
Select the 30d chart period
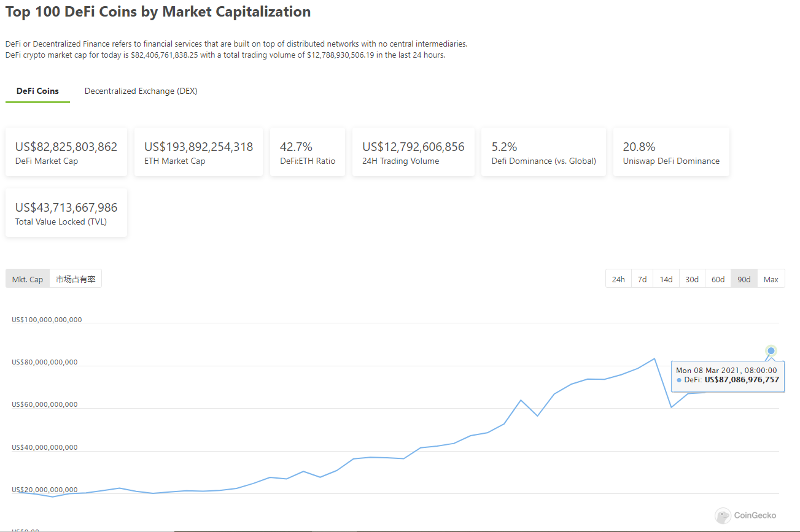[x=692, y=279]
